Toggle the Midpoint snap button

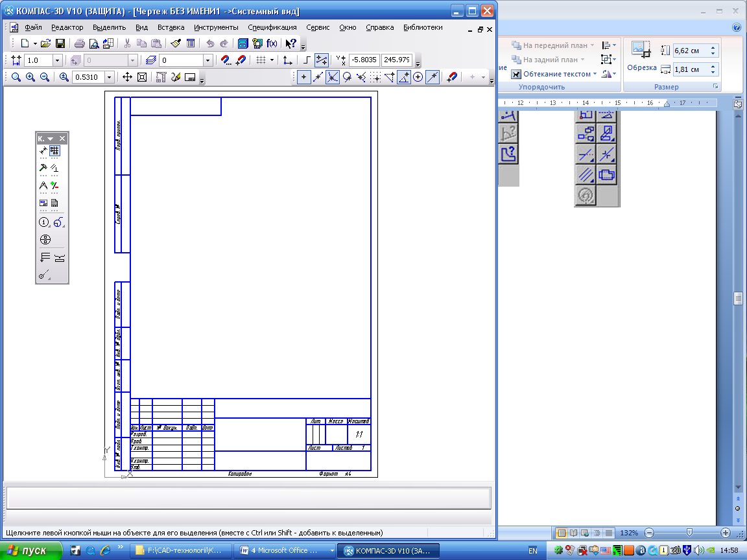[x=318, y=77]
